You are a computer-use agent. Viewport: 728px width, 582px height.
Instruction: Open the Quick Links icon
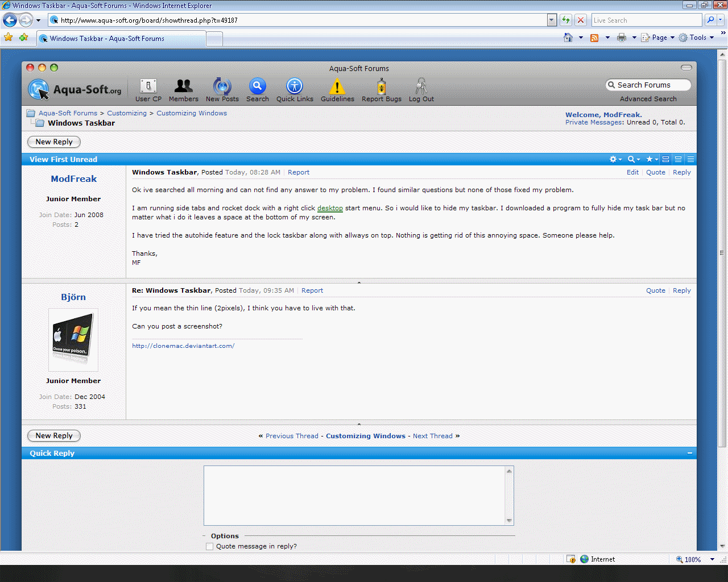coord(295,86)
